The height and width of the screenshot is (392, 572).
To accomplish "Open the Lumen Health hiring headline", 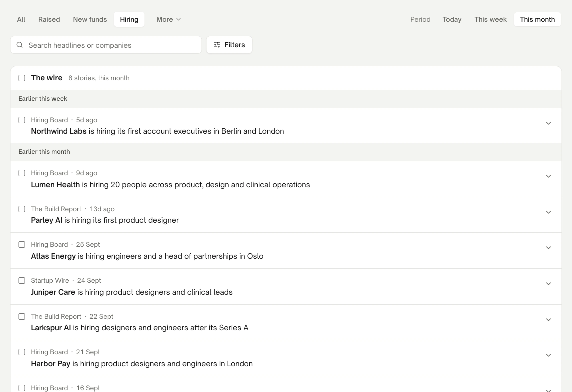I will pyautogui.click(x=170, y=185).
